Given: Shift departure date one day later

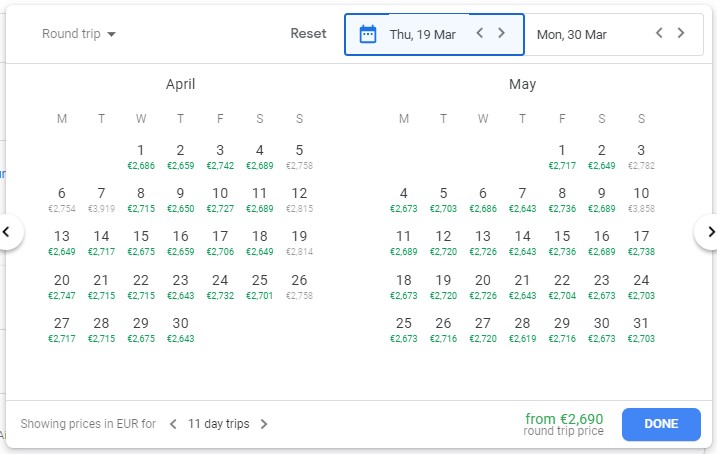Looking at the screenshot, I should (502, 33).
